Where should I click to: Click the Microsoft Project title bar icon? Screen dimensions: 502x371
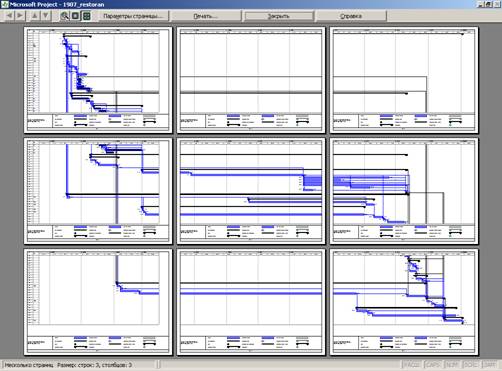(4, 4)
